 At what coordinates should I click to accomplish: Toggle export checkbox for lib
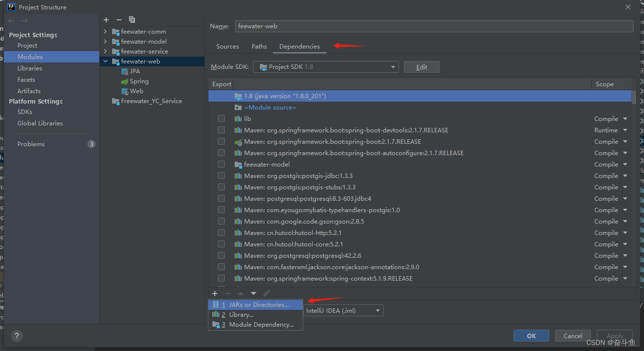[221, 119]
